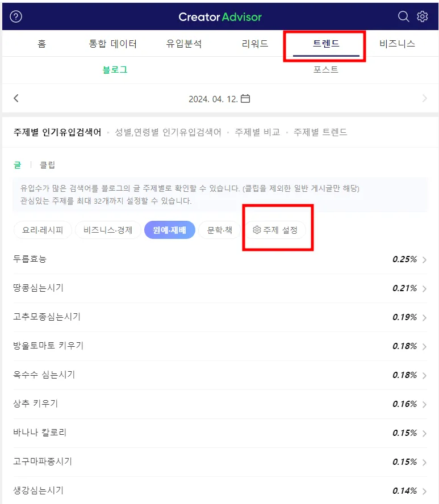Open search with the magnifier icon
The image size is (439, 504).
coord(403,16)
